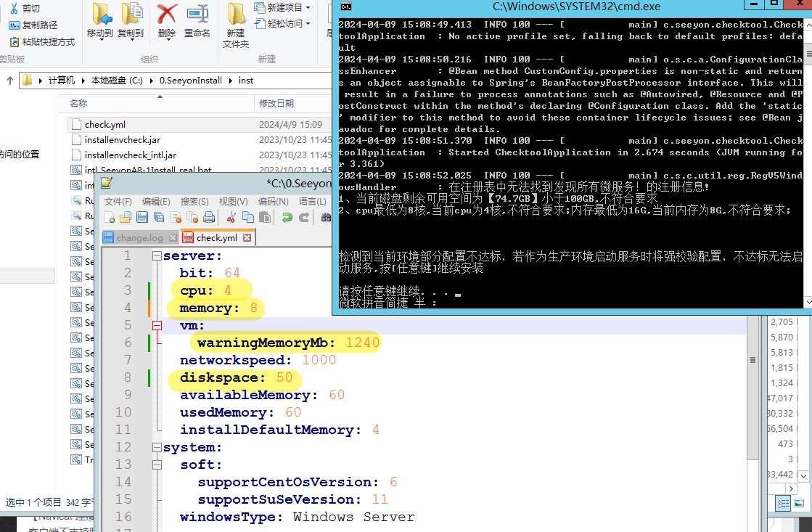Image resolution: width=812 pixels, height=532 pixels.
Task: Open the 编码(N) menu
Action: point(274,202)
